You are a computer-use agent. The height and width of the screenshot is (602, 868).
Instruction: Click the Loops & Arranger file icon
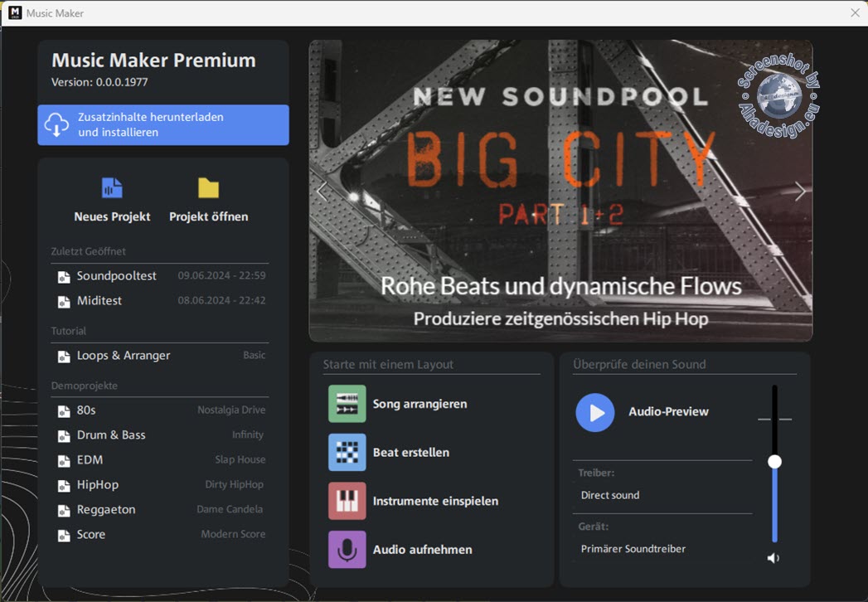tap(64, 357)
